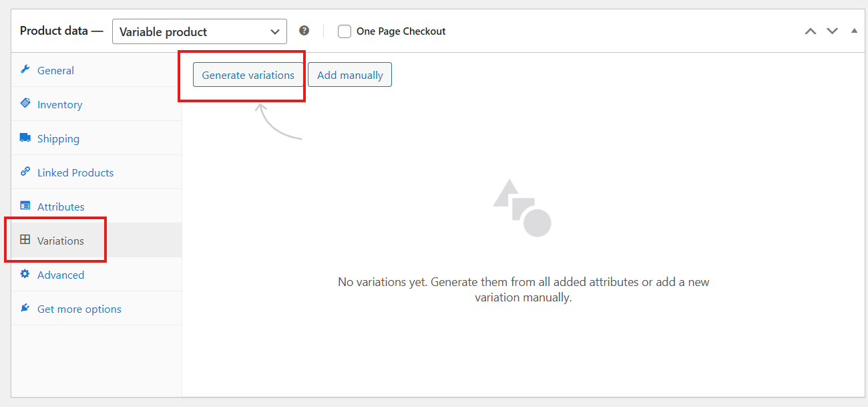Click the Inventory tag icon
Image resolution: width=868 pixels, height=407 pixels.
[25, 104]
